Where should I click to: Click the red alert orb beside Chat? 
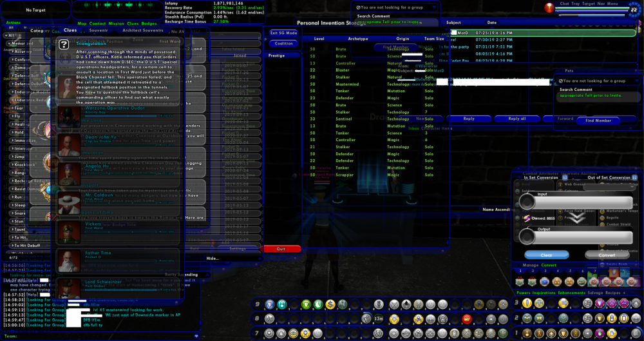click(549, 7)
